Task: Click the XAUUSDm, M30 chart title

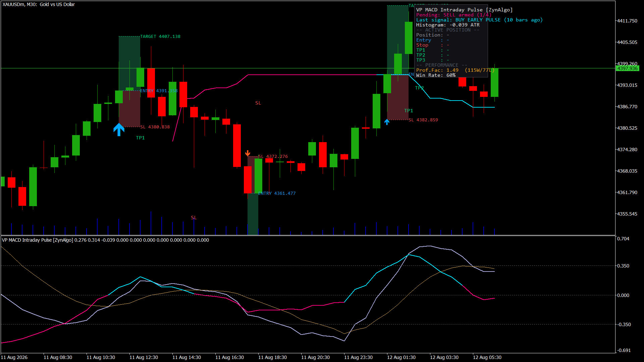Action: [x=39, y=4]
